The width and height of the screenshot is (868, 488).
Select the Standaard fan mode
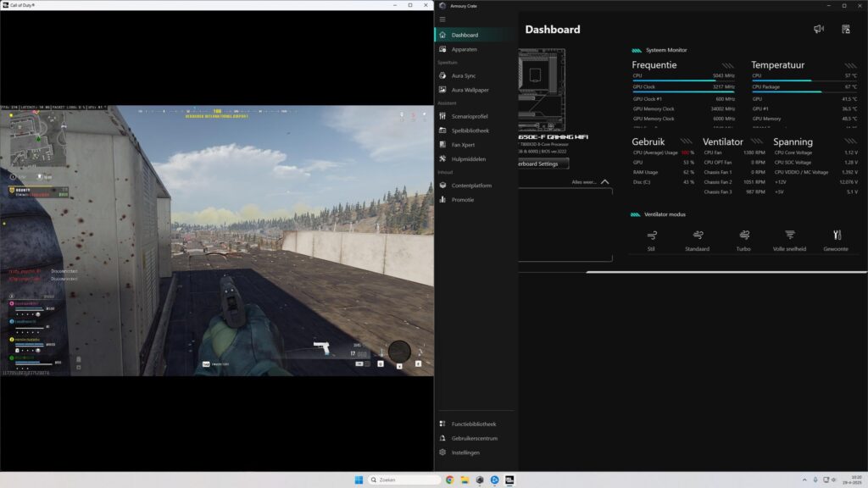(x=698, y=241)
